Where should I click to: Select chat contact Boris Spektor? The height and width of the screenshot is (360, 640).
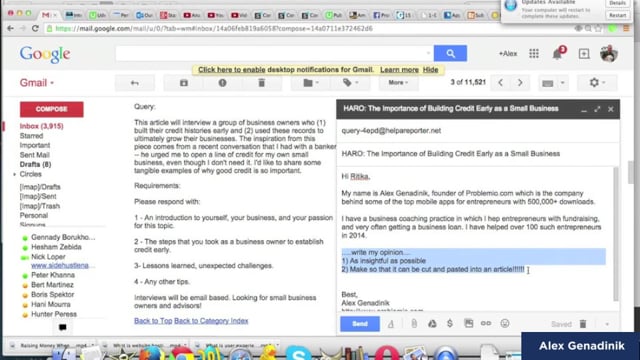pyautogui.click(x=52, y=295)
